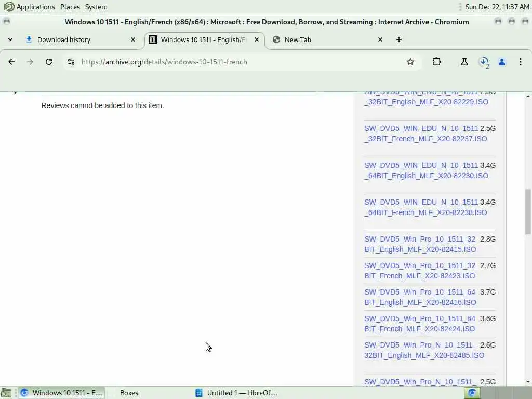This screenshot has height=399, width=532.
Task: Close the New Tab tab
Action: (380, 39)
